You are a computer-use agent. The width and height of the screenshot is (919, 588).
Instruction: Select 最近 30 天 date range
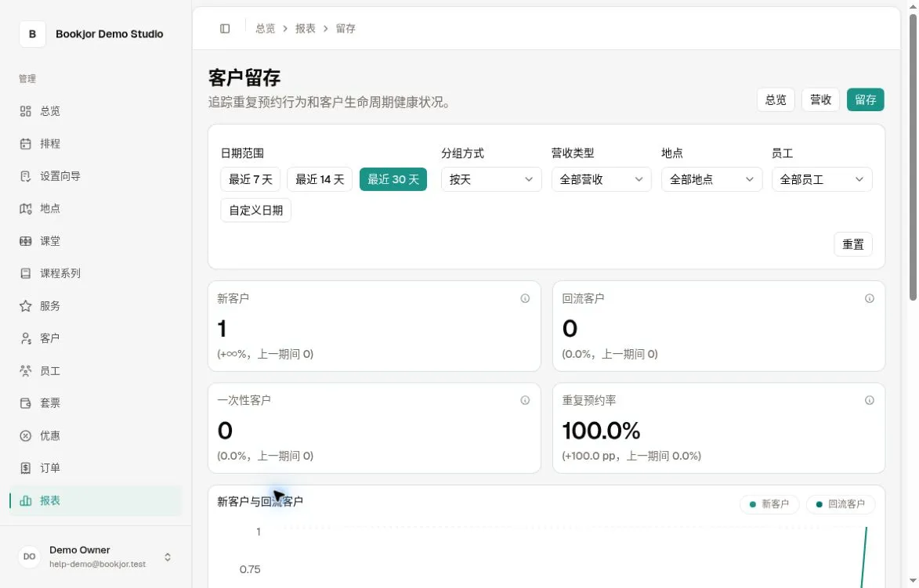pos(393,179)
